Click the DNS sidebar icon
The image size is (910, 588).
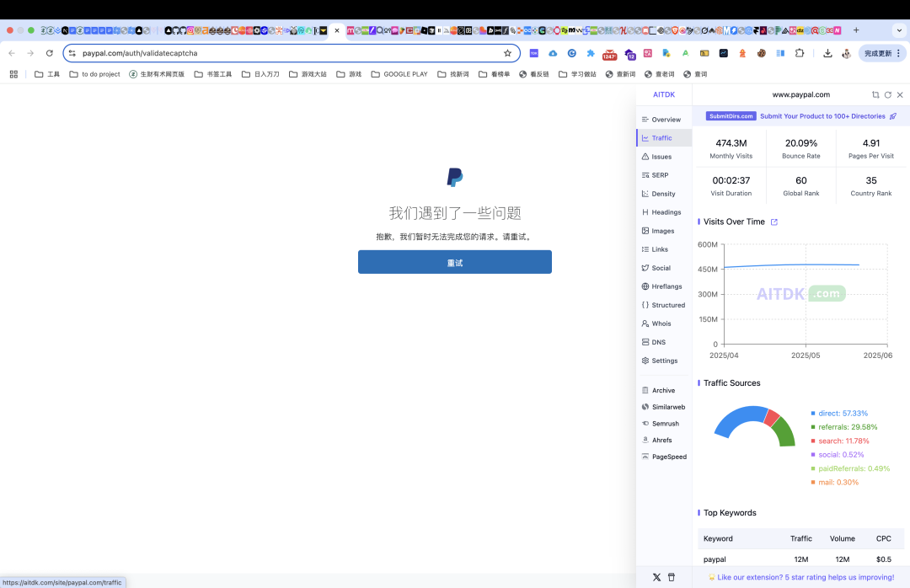coord(645,343)
